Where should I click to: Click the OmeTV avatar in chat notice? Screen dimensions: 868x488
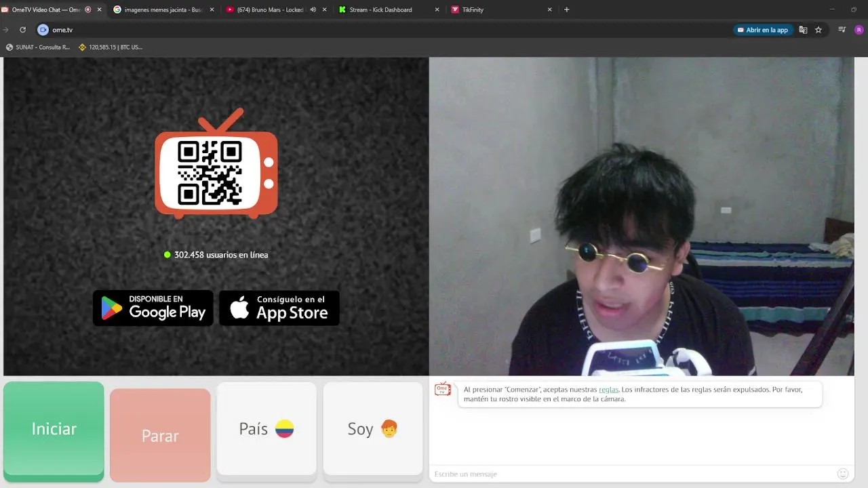coord(443,389)
